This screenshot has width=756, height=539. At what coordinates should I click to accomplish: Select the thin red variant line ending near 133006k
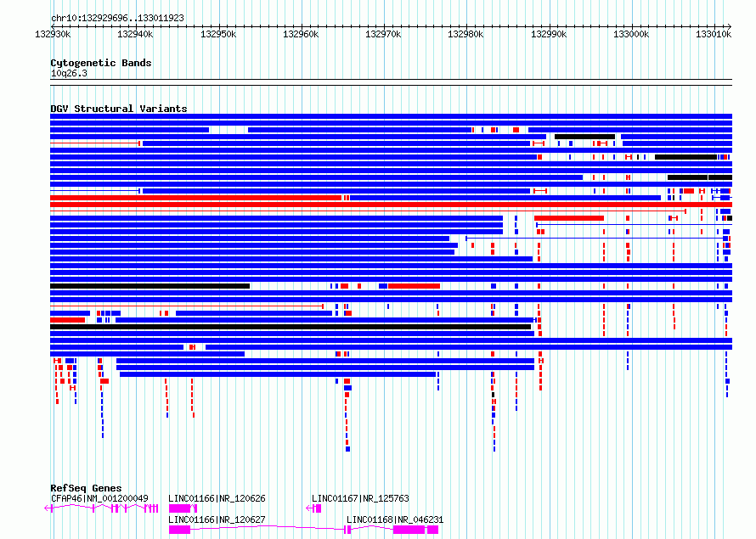pyautogui.click(x=369, y=211)
